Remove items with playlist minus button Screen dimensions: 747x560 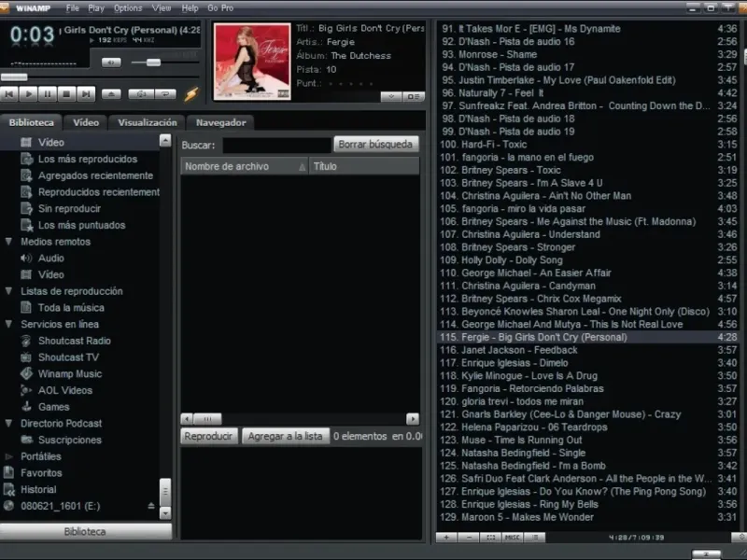coord(468,537)
